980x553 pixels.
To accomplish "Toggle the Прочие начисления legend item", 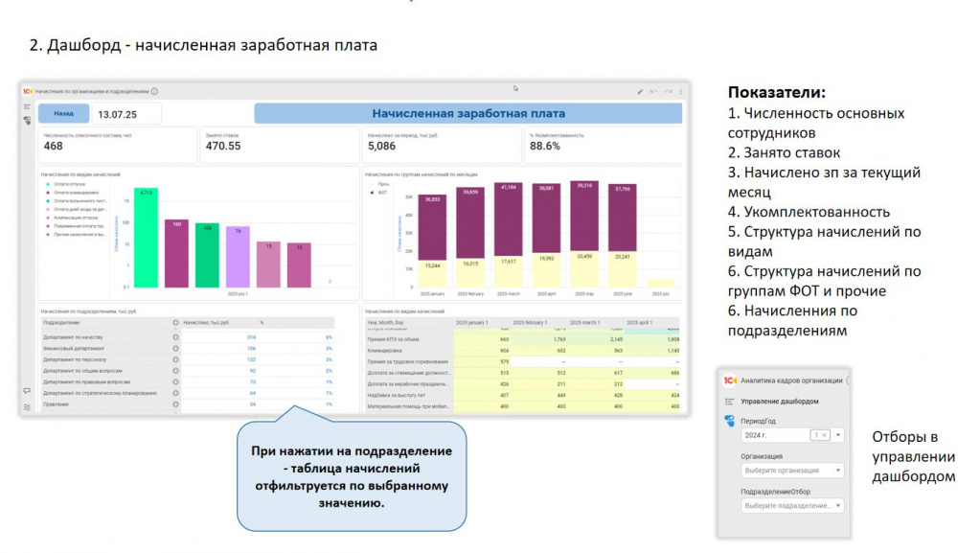I will pyautogui.click(x=77, y=235).
